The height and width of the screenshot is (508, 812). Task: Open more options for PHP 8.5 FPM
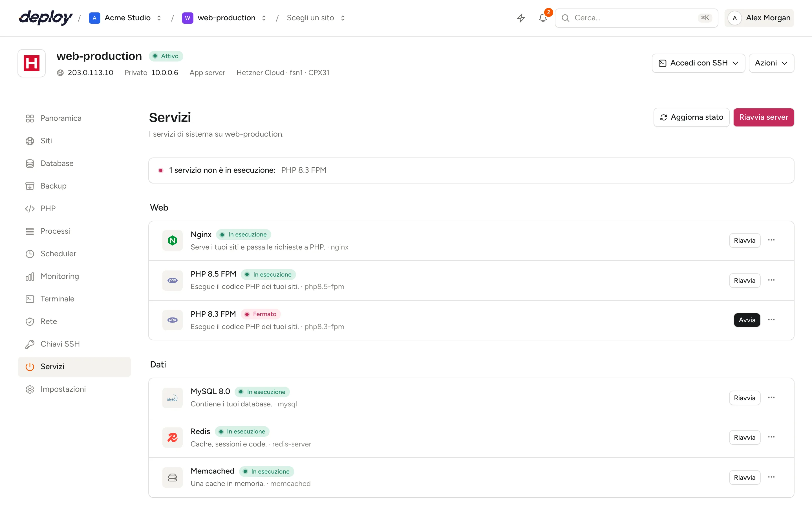(771, 280)
